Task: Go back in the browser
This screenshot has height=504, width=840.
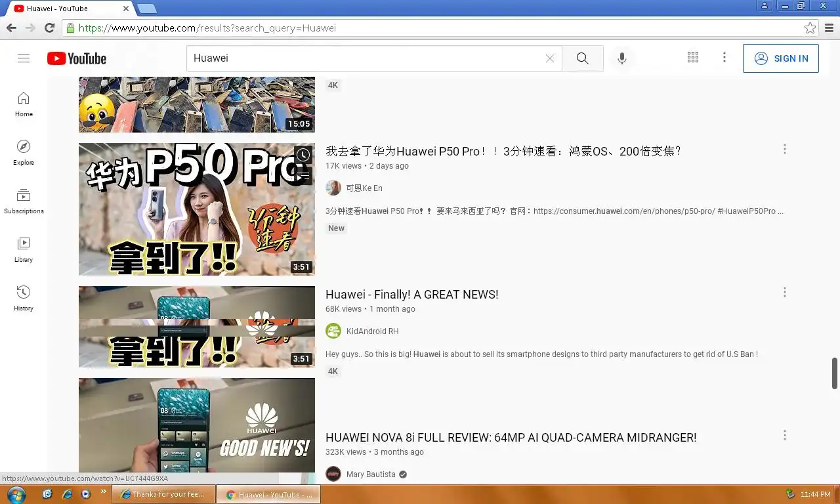Action: coord(11,28)
